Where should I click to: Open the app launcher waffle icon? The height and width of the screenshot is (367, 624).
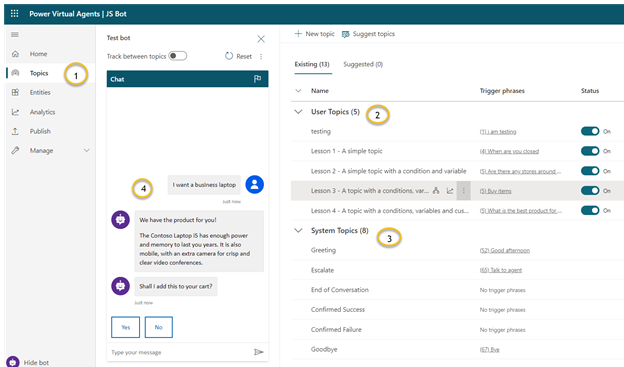(14, 14)
